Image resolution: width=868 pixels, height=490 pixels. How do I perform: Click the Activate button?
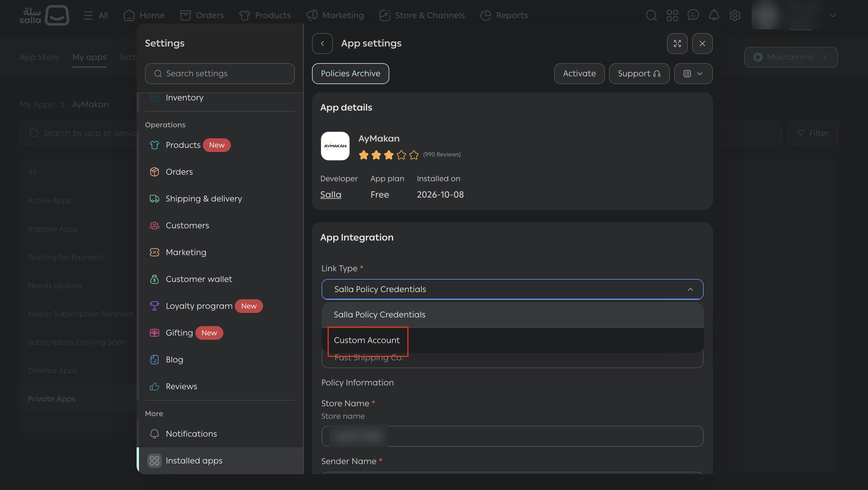pos(579,73)
